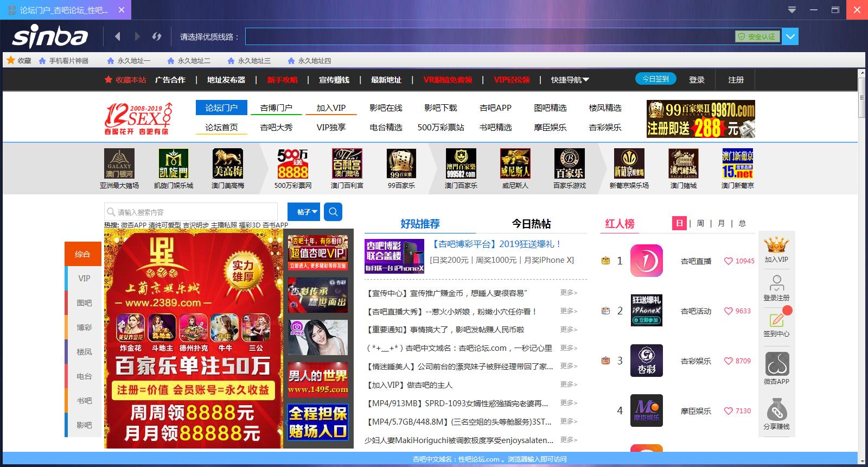Open the 永久地址一 bookmark

click(x=129, y=61)
